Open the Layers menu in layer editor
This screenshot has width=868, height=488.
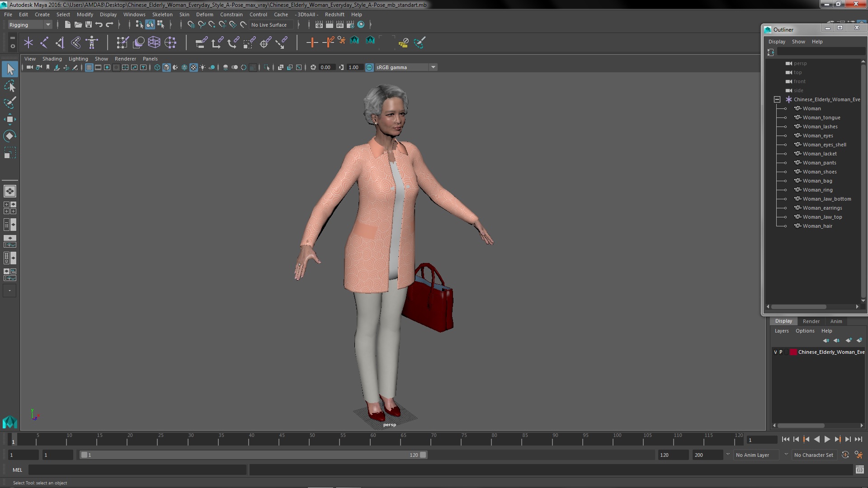(782, 331)
